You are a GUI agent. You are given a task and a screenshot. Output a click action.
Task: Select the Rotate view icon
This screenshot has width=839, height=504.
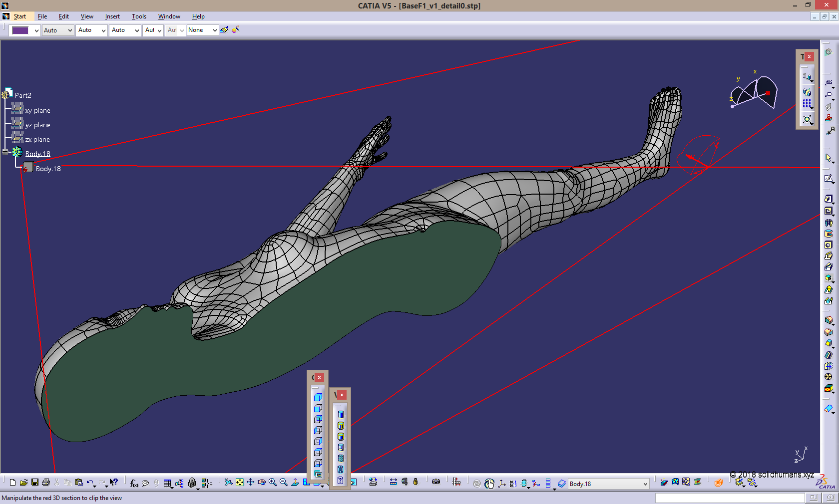click(x=261, y=483)
